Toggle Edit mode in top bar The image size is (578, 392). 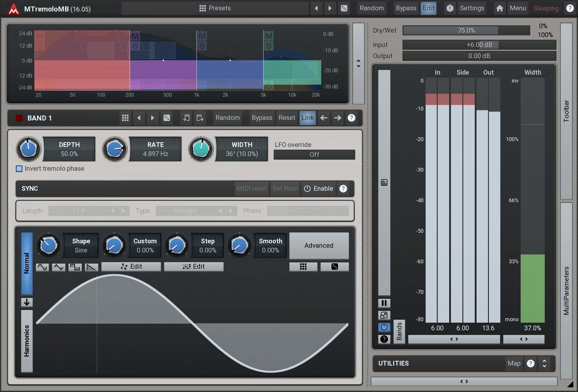(428, 8)
